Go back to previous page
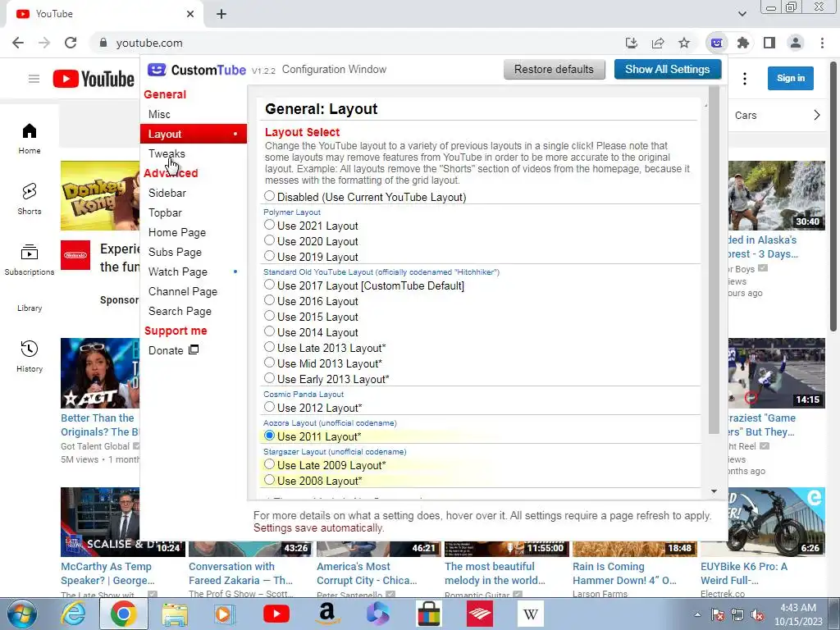 click(18, 43)
